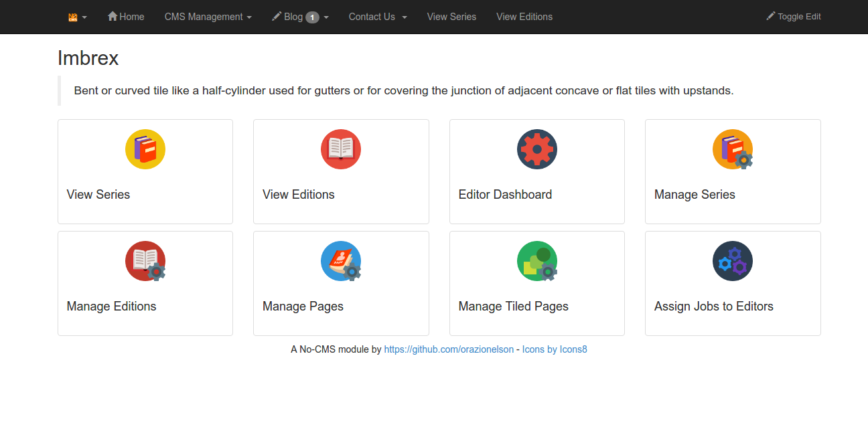Click the notification badge showing 1
This screenshot has width=868, height=431.
click(312, 17)
